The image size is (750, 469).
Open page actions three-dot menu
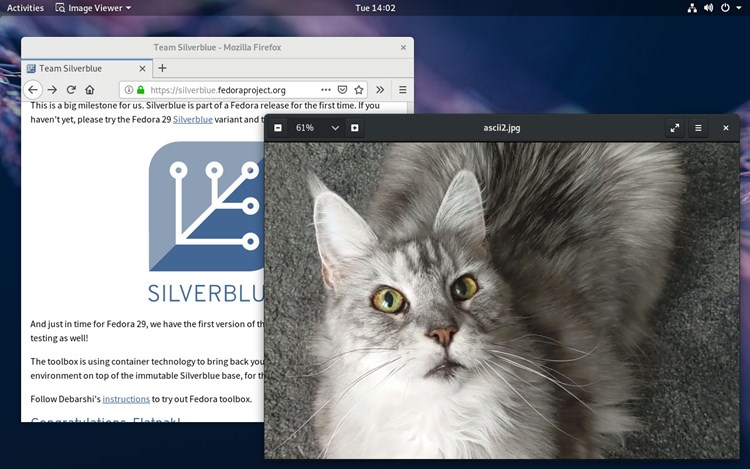326,89
